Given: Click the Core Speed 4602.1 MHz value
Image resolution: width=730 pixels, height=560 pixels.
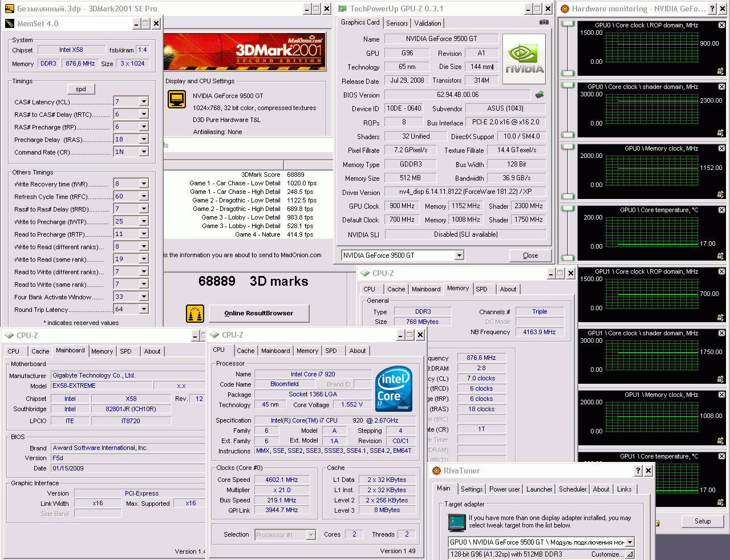Looking at the screenshot, I should [282, 480].
